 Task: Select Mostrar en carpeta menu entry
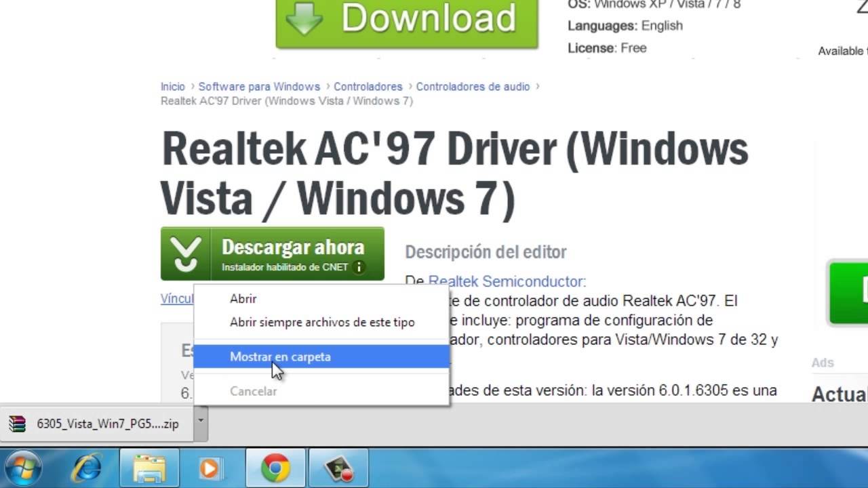click(321, 357)
